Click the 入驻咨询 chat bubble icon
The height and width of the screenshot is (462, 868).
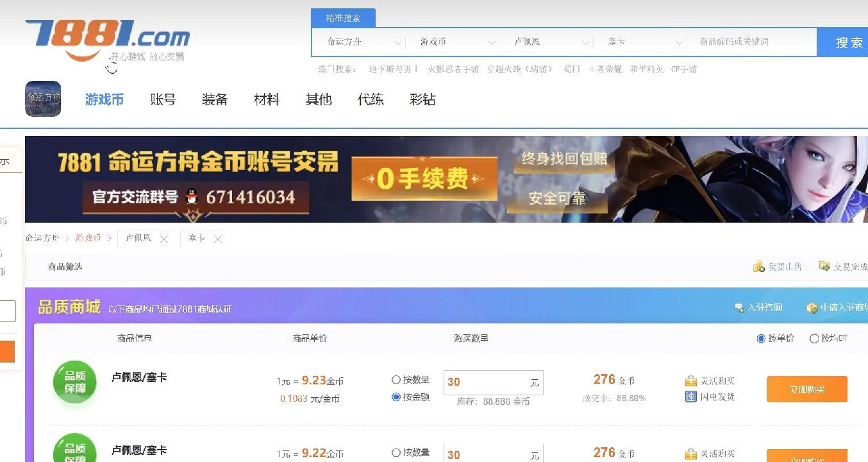[739, 307]
